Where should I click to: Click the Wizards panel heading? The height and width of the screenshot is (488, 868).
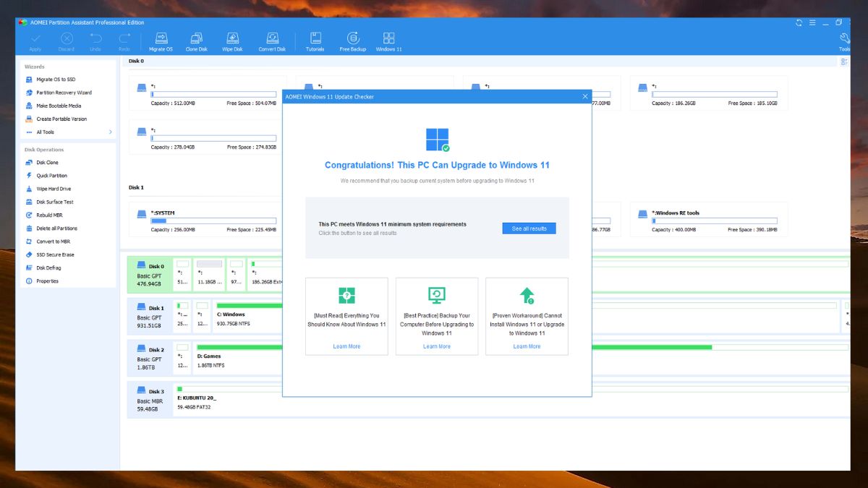(35, 67)
